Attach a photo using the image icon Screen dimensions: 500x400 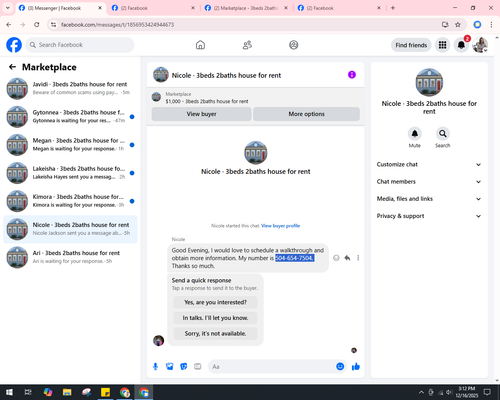point(170,367)
